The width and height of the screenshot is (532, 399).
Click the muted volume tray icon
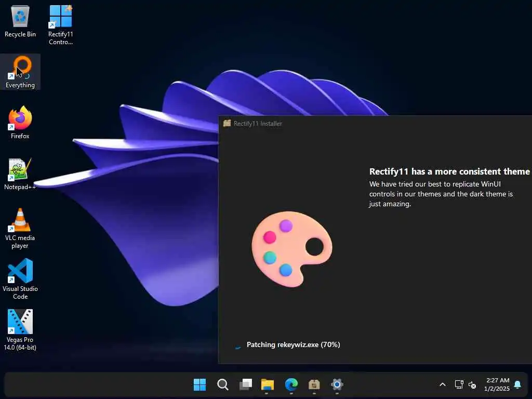point(472,385)
